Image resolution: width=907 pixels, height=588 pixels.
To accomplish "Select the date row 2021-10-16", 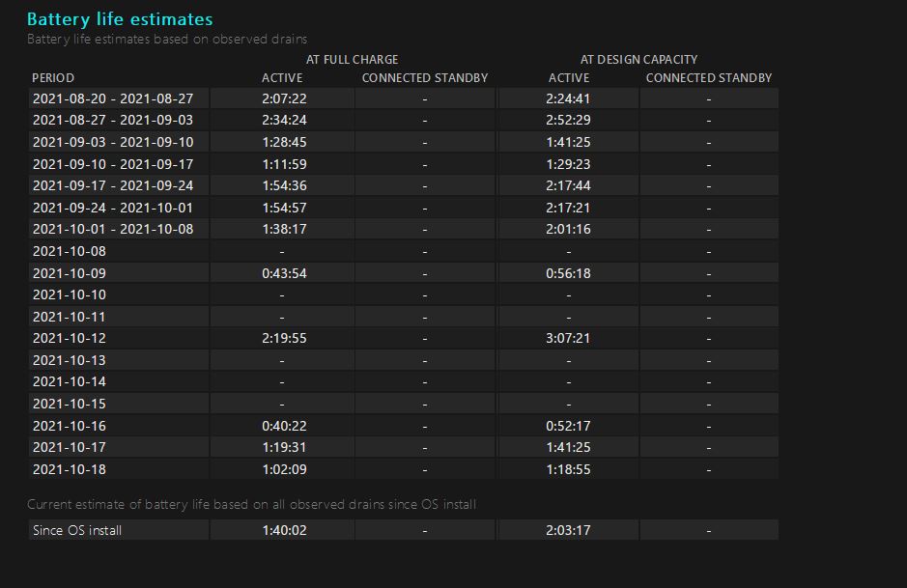I will (x=70, y=426).
